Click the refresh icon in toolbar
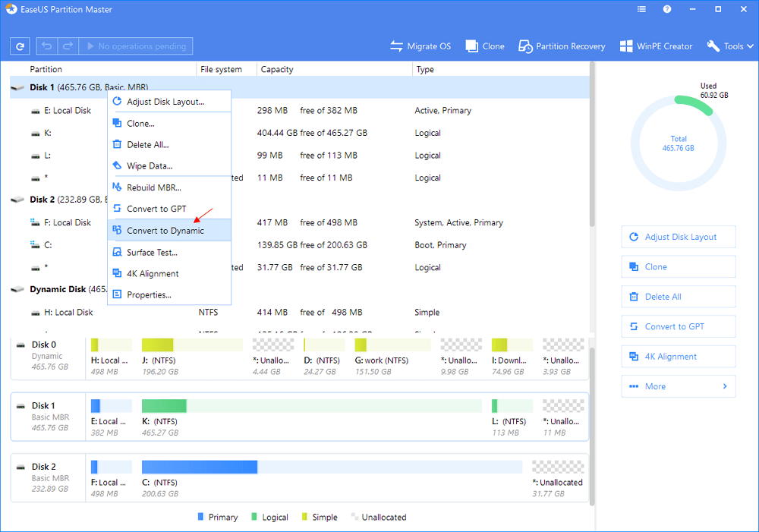The image size is (759, 532). point(20,46)
